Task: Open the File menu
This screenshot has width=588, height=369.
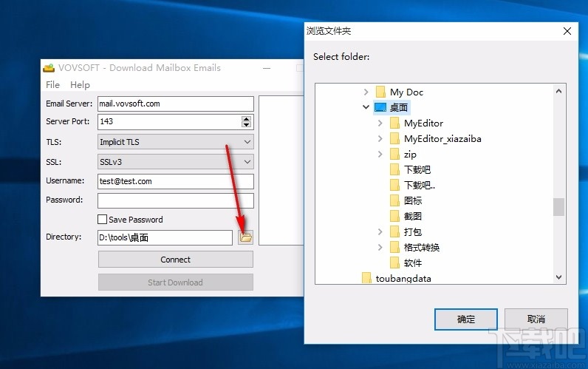Action: [52, 85]
